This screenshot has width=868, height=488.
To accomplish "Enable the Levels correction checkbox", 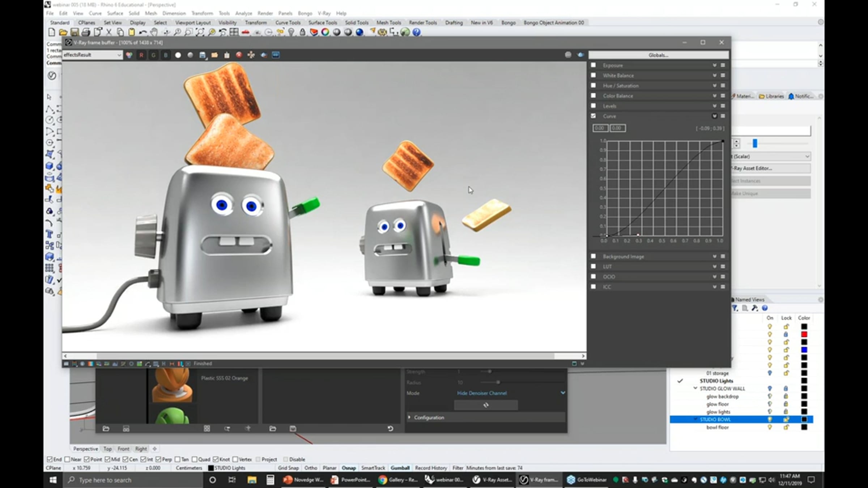I will (x=593, y=106).
